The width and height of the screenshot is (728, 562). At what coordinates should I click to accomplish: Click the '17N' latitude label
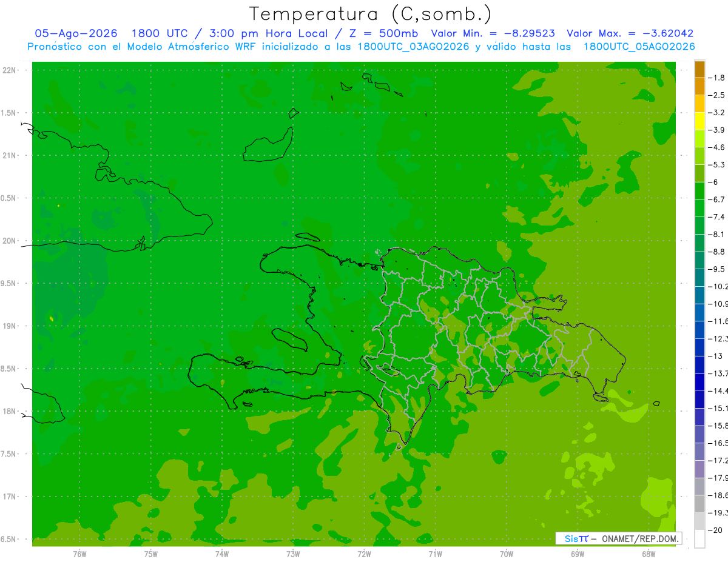tap(9, 497)
